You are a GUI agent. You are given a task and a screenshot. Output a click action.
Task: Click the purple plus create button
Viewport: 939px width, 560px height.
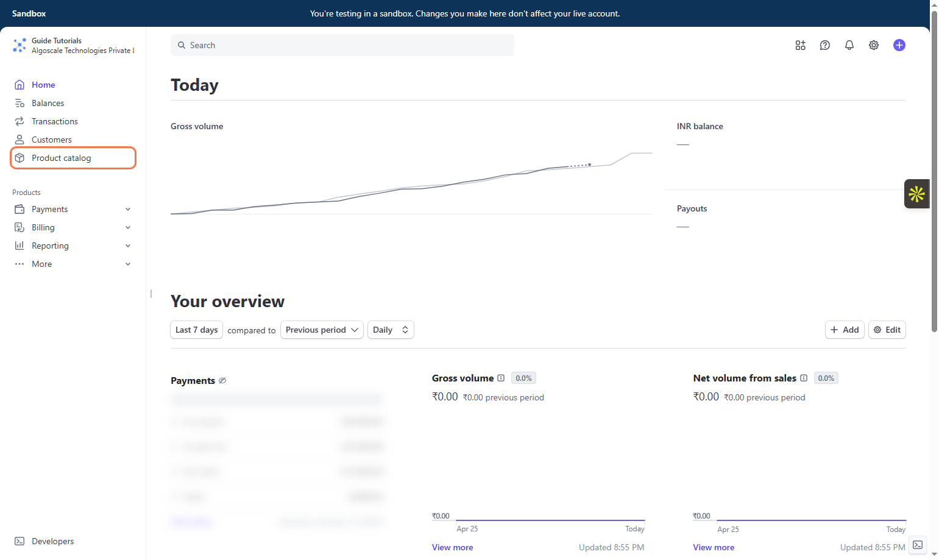tap(899, 45)
